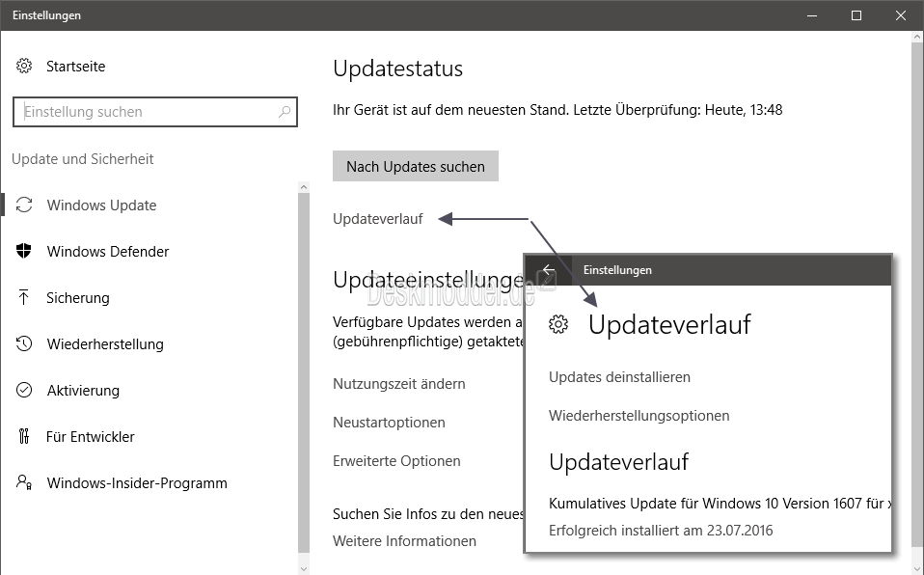The width and height of the screenshot is (924, 575).
Task: Maximize the Einstellungen window
Action: point(856,15)
